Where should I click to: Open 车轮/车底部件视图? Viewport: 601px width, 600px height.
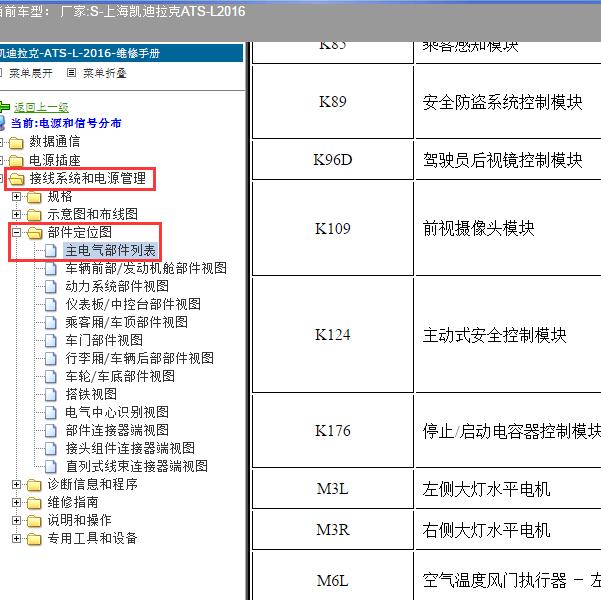tap(120, 376)
